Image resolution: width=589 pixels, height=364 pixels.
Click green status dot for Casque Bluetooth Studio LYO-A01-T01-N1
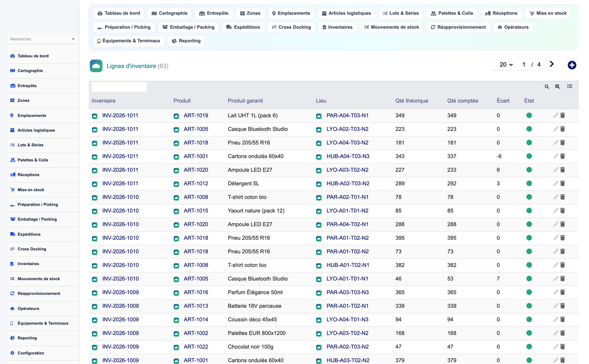click(529, 279)
